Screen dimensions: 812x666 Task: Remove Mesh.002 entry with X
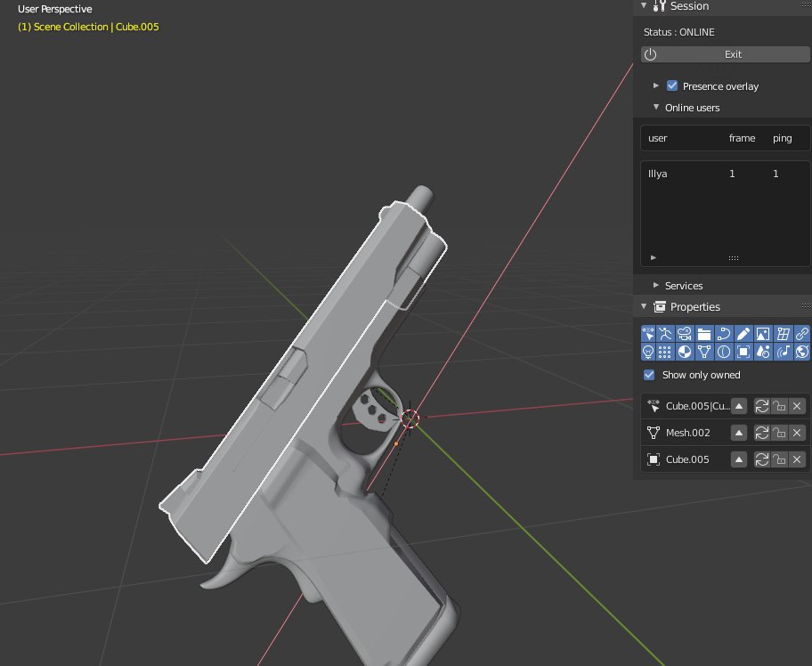797,433
